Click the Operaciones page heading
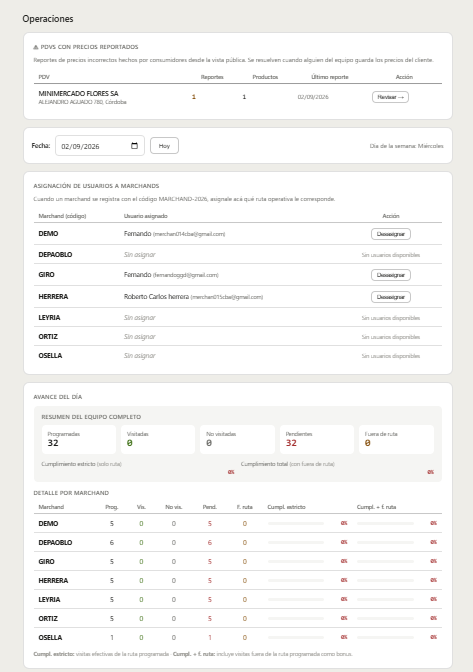This screenshot has width=473, height=672. coord(48,19)
